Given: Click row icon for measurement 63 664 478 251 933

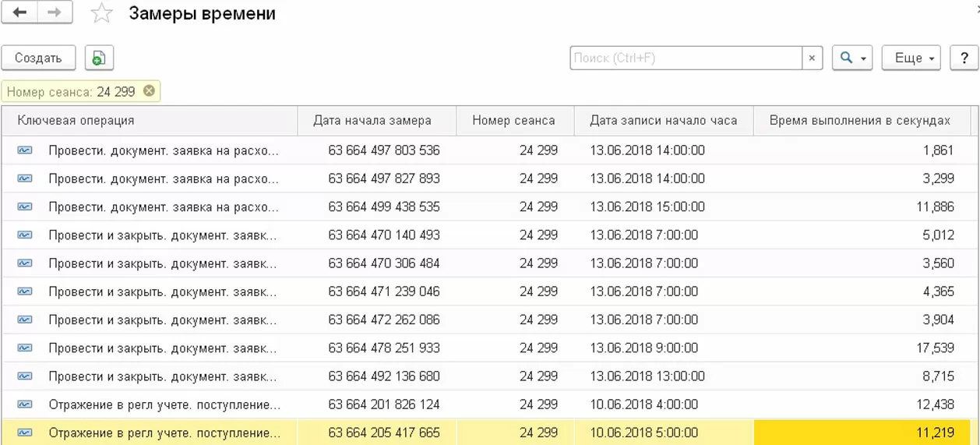Looking at the screenshot, I should (25, 348).
